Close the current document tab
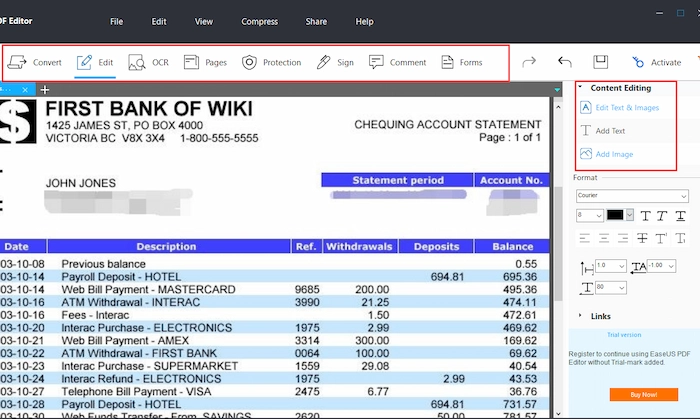This screenshot has width=700, height=419. tap(25, 90)
